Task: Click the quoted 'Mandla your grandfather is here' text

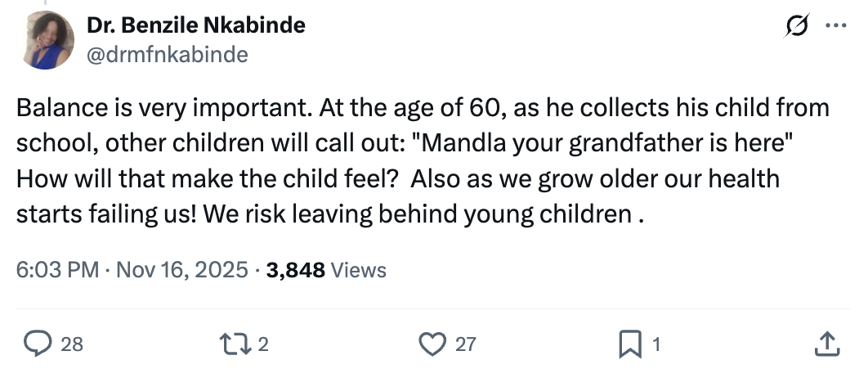Action: pyautogui.click(x=605, y=143)
